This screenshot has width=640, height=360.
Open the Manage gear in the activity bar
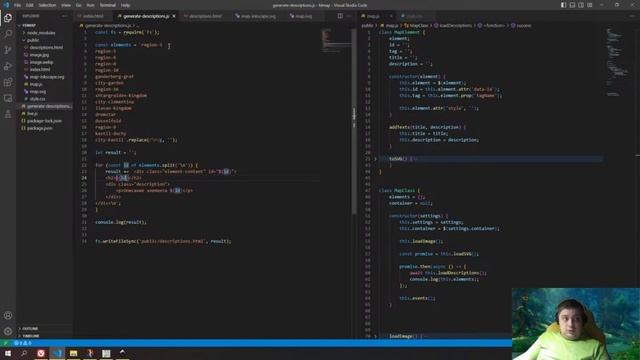(x=8, y=331)
